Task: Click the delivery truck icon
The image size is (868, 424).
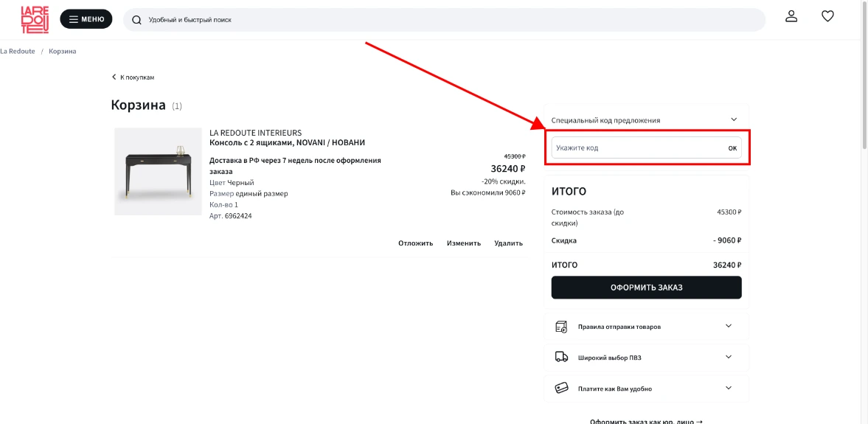Action: coord(561,357)
